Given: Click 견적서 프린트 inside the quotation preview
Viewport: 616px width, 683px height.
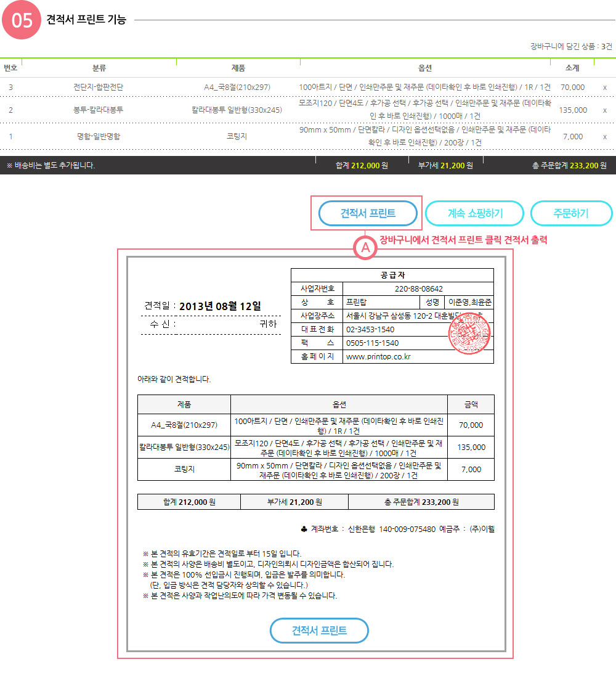Looking at the screenshot, I should pos(319,631).
